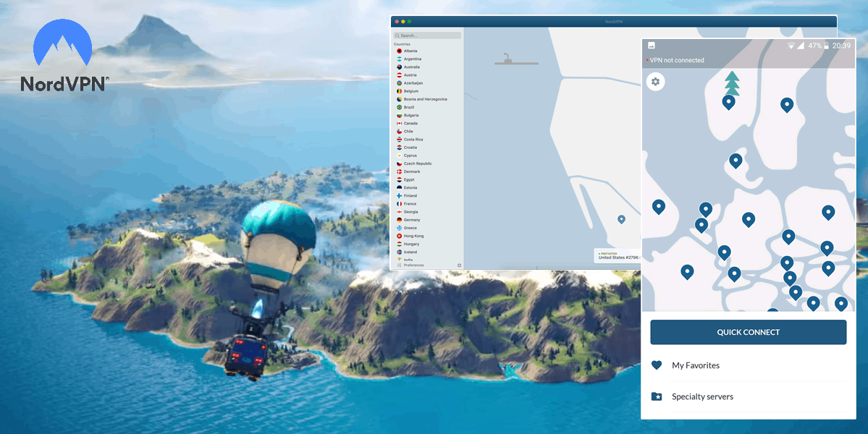Viewport: 868px width, 434px height.
Task: Click the Search field in country sidebar
Action: click(x=427, y=35)
